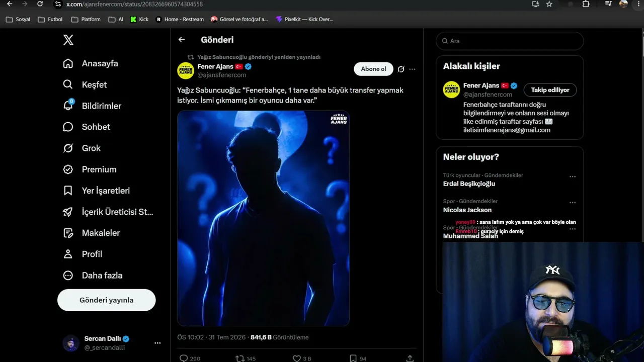Click the repost icon with 145 reposts
The image size is (644, 362).
[240, 358]
